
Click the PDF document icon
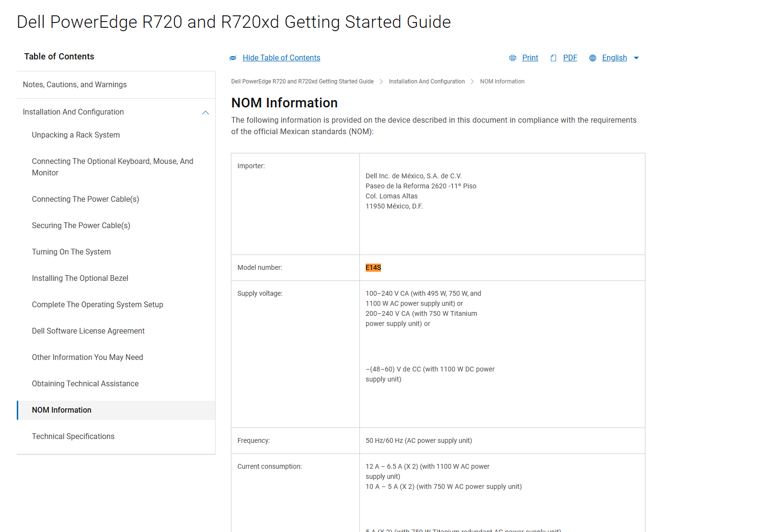coord(553,58)
